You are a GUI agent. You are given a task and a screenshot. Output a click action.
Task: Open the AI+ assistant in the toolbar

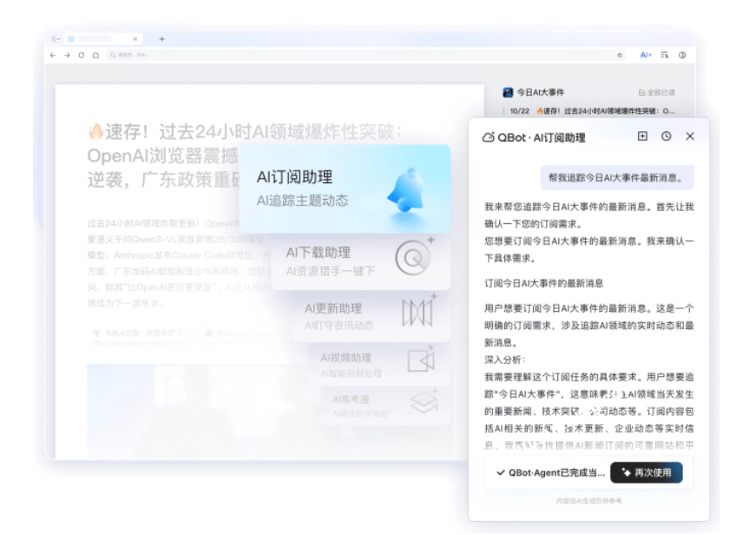click(x=645, y=55)
